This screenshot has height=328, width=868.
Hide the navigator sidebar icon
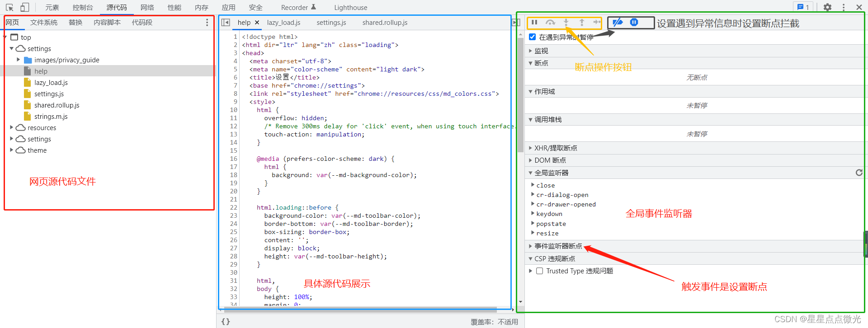pyautogui.click(x=226, y=23)
